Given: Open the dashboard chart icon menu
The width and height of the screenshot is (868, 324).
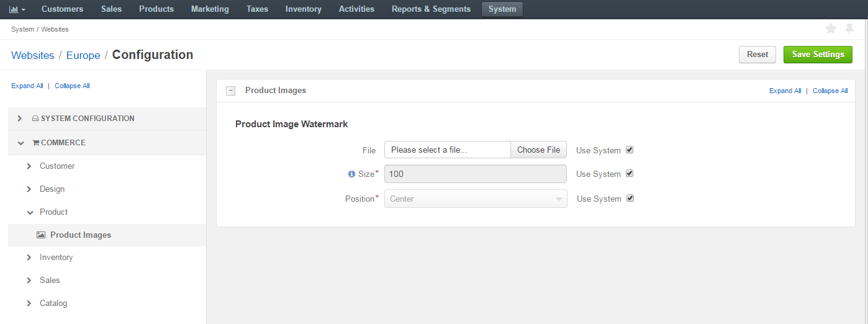Looking at the screenshot, I should click(17, 9).
